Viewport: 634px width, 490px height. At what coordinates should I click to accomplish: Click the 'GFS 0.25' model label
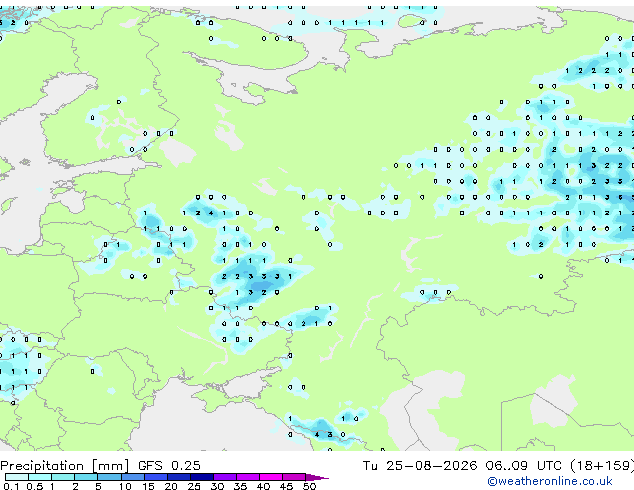coord(169,466)
